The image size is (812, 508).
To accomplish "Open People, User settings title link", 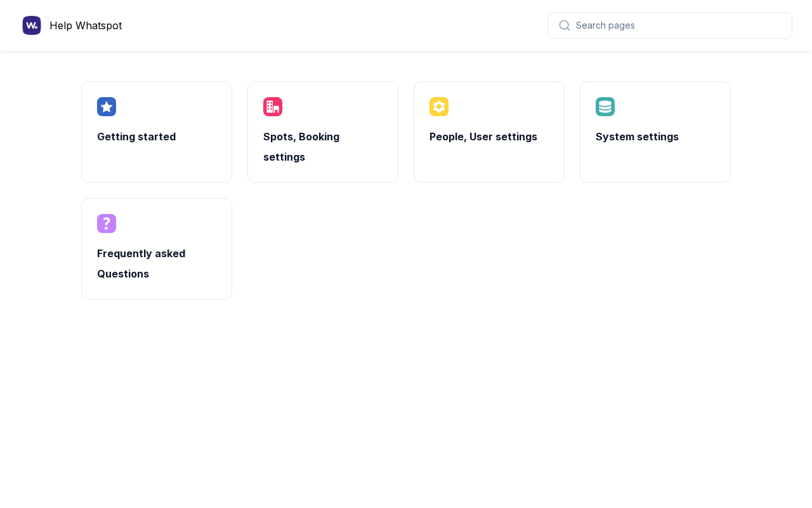I will (483, 137).
